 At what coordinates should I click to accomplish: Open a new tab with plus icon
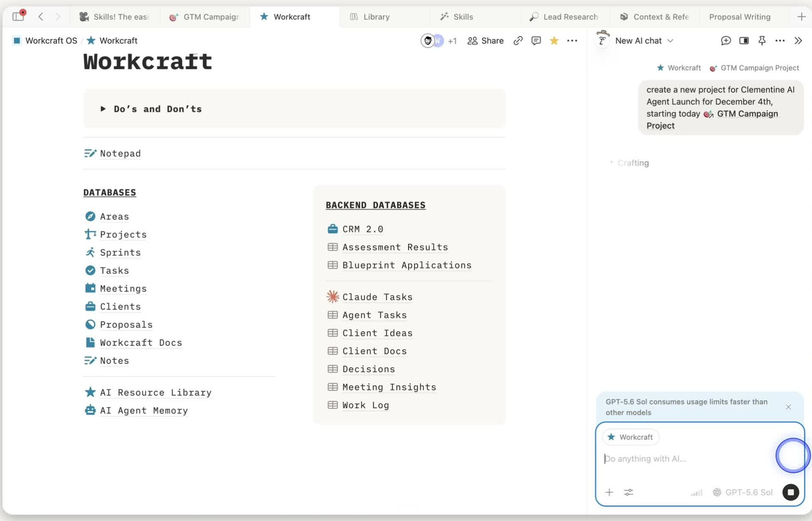coord(801,17)
